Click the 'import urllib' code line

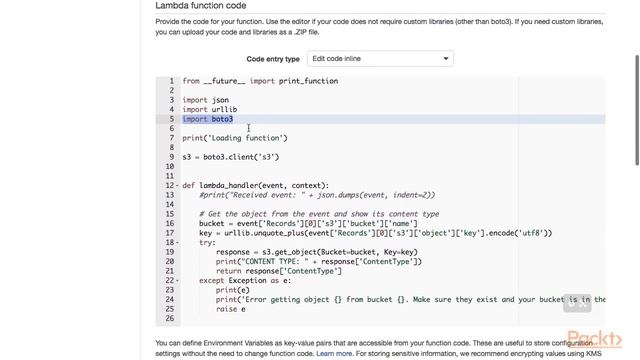click(x=209, y=109)
